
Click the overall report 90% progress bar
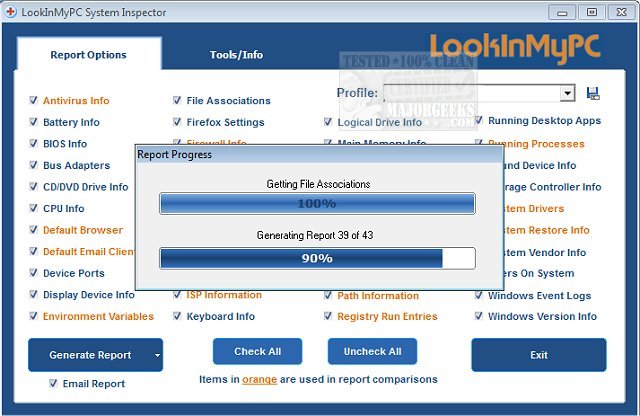pyautogui.click(x=317, y=258)
